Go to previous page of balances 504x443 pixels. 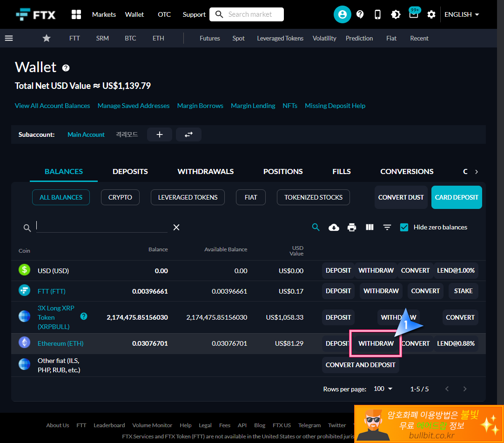click(447, 389)
